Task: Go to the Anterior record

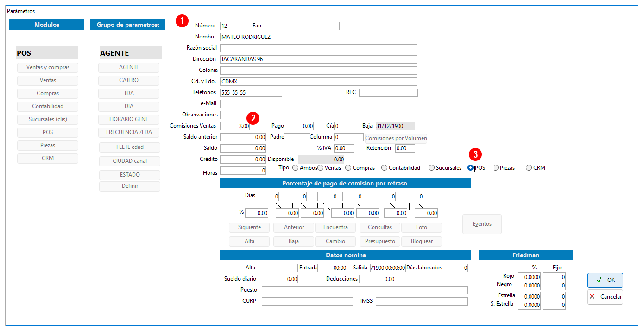Action: click(294, 228)
